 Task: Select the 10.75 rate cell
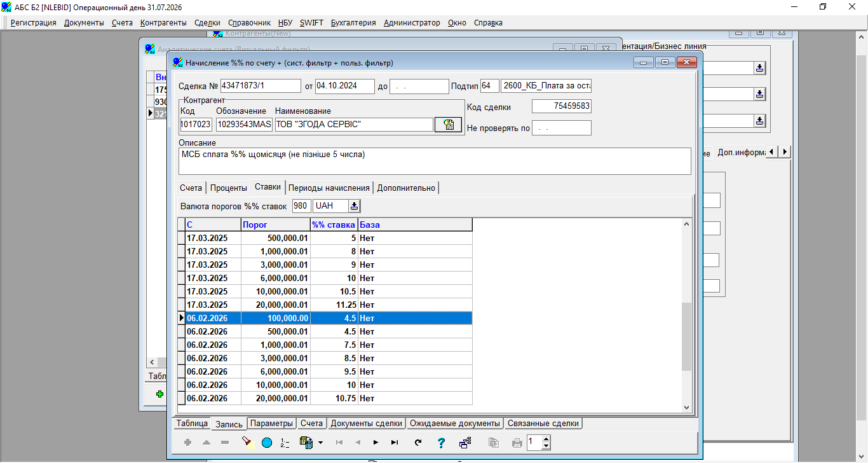tap(334, 398)
